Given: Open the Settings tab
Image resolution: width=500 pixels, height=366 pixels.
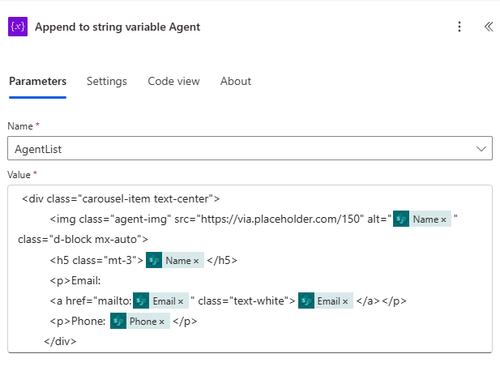Looking at the screenshot, I should (x=107, y=81).
